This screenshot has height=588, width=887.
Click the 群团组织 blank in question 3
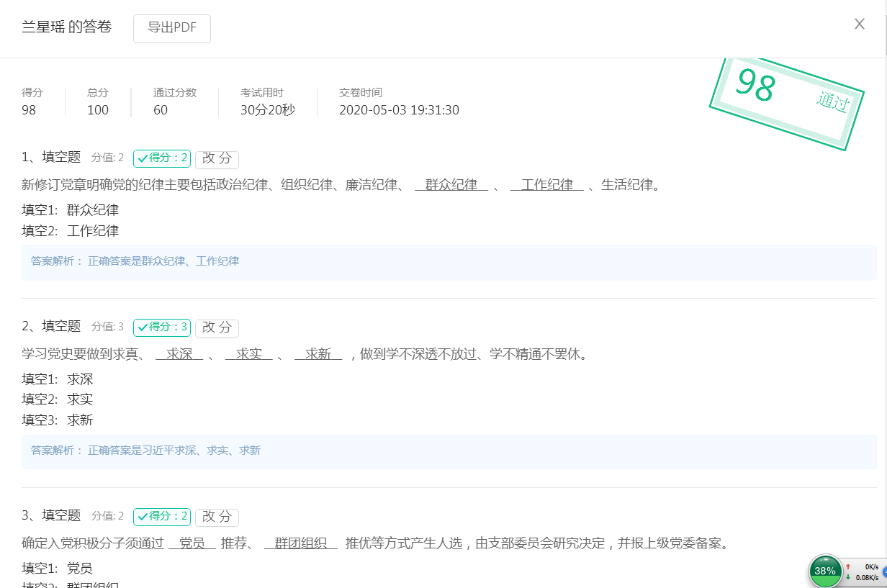tap(301, 543)
